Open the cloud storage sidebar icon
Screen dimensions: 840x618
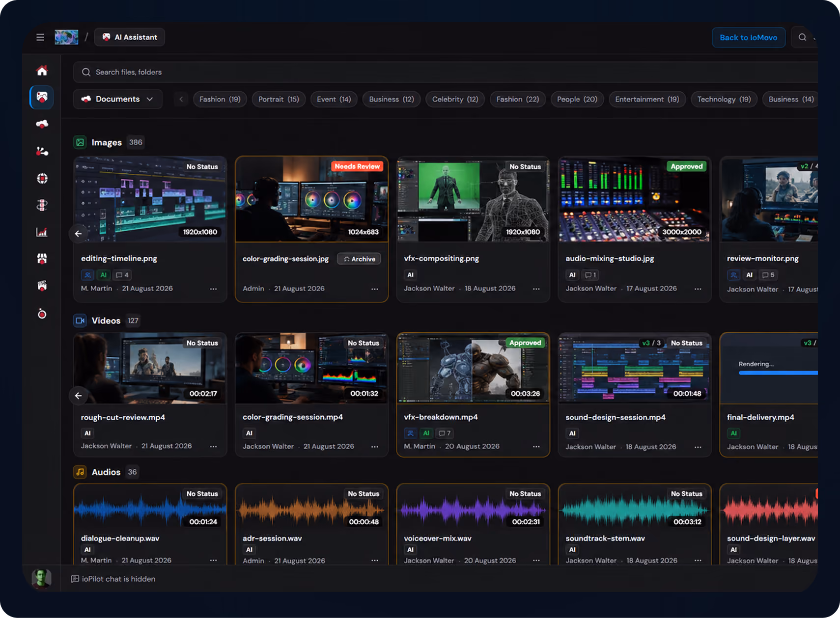tap(42, 124)
